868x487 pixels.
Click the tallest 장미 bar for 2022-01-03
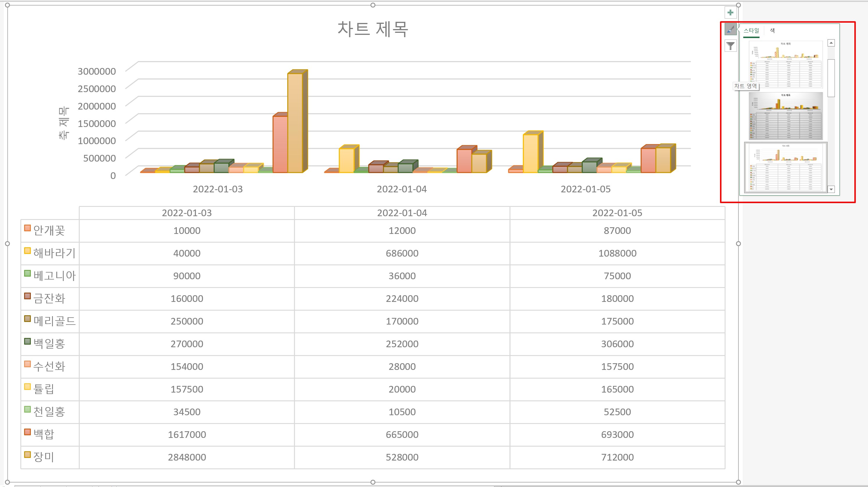tap(295, 123)
